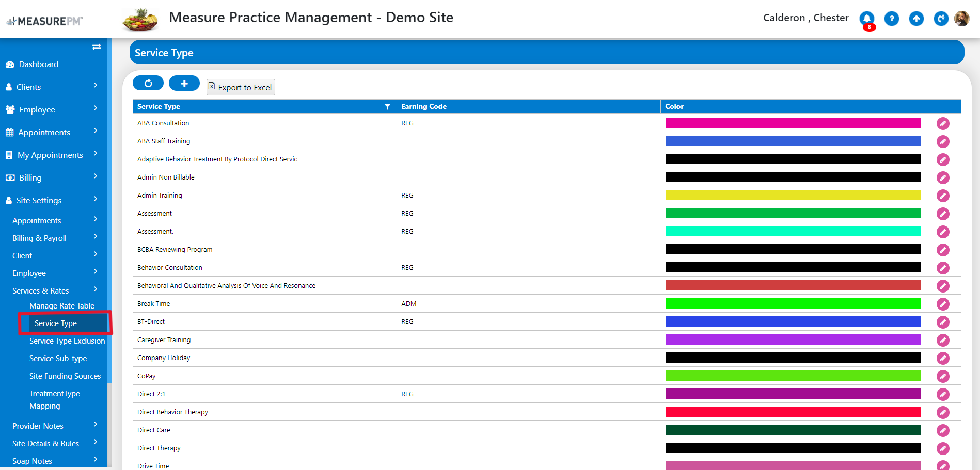Open Site Funding Sources page
The image size is (980, 470).
click(65, 376)
